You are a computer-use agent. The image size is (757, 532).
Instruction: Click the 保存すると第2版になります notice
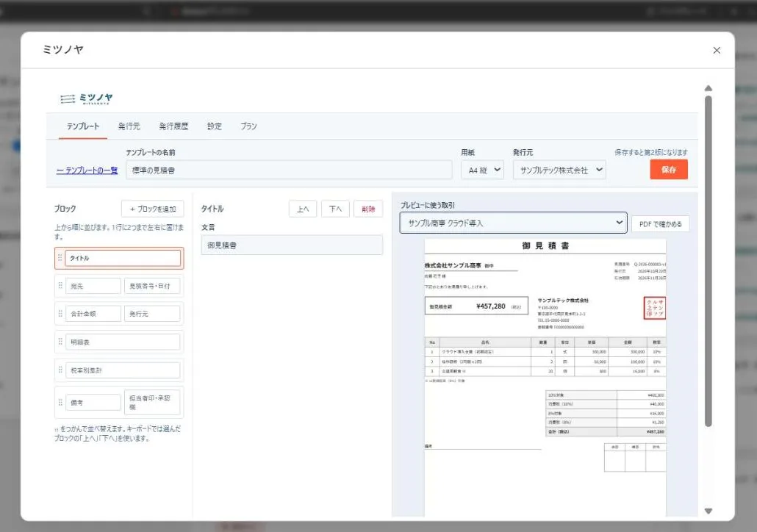(650, 152)
